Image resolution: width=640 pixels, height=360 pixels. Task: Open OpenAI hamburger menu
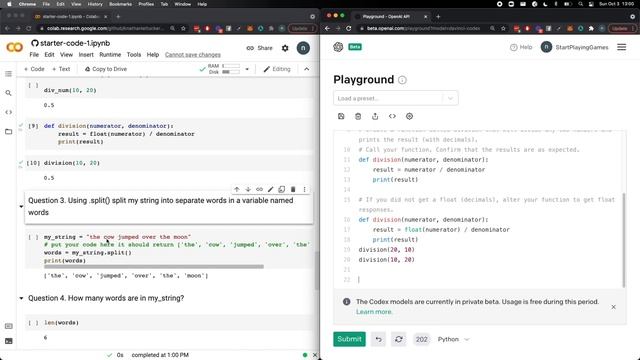point(622,47)
